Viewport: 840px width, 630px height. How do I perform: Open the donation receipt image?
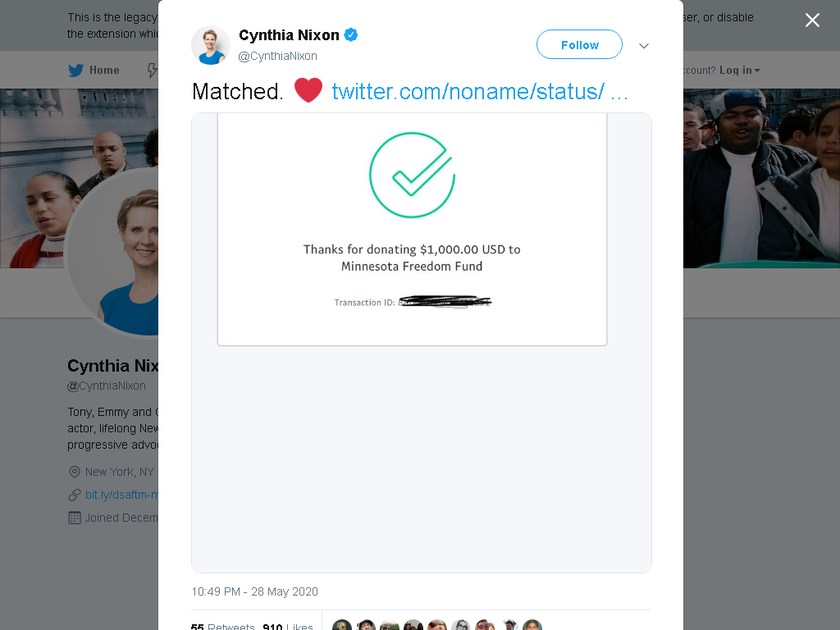click(x=421, y=343)
